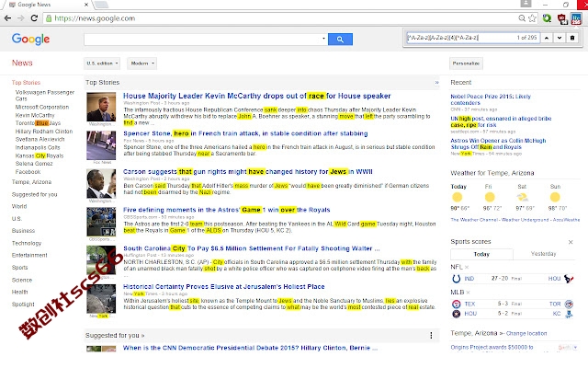Open Five defining moments Astros headline

point(227,210)
